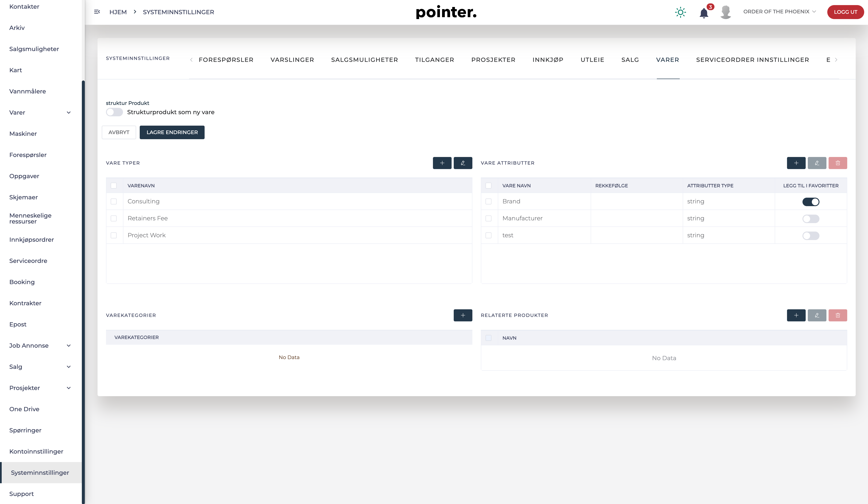Open Serviceordre in the sidebar
The height and width of the screenshot is (504, 868).
coord(28,261)
